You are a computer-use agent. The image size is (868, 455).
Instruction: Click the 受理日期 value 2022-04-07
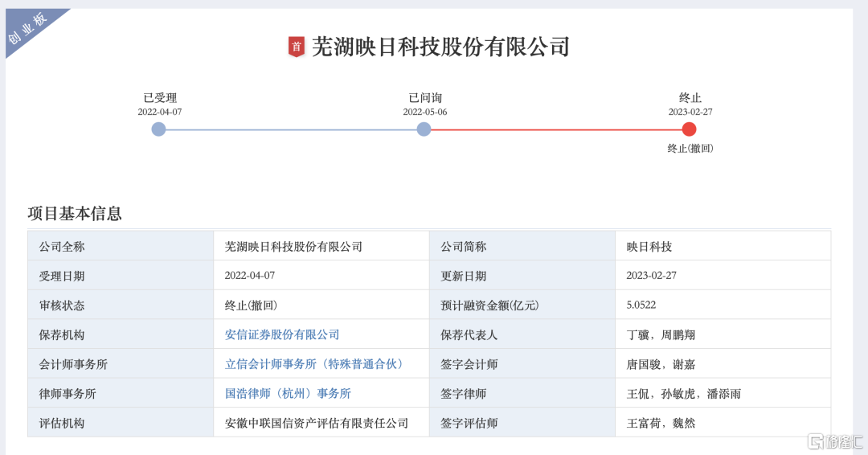250,276
